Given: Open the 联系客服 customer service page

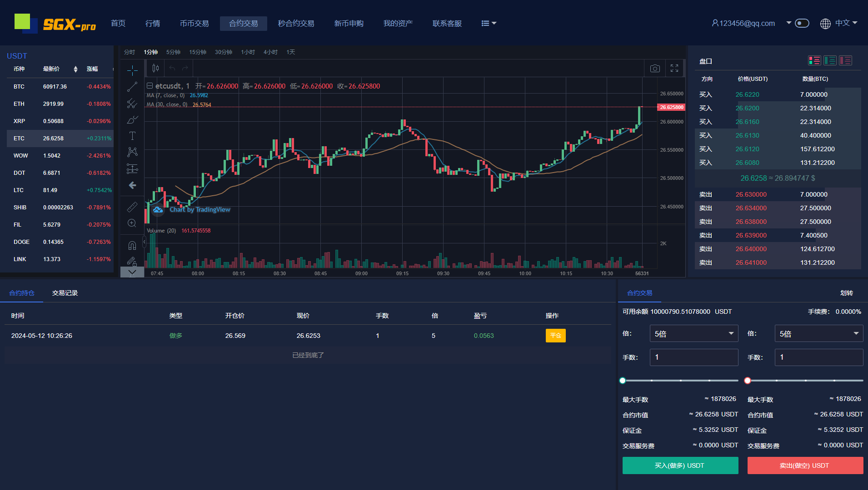Looking at the screenshot, I should click(447, 23).
